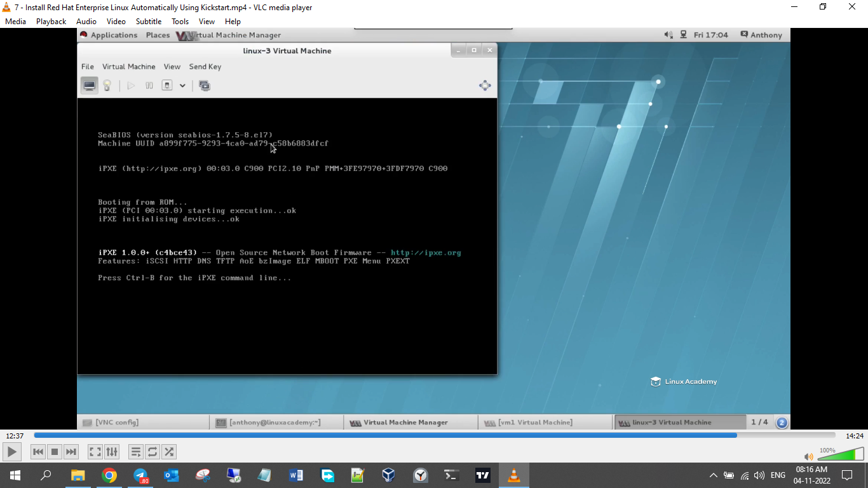Mute audio via VLC speaker icon
Image resolution: width=868 pixels, height=488 pixels.
pyautogui.click(x=808, y=456)
